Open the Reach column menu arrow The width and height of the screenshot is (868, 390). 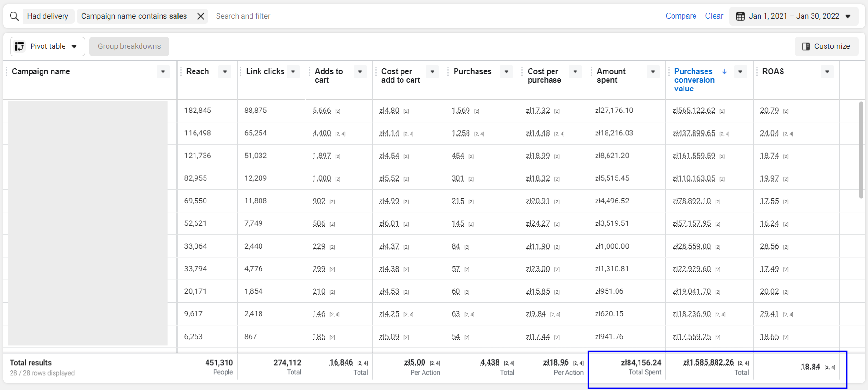tap(225, 72)
